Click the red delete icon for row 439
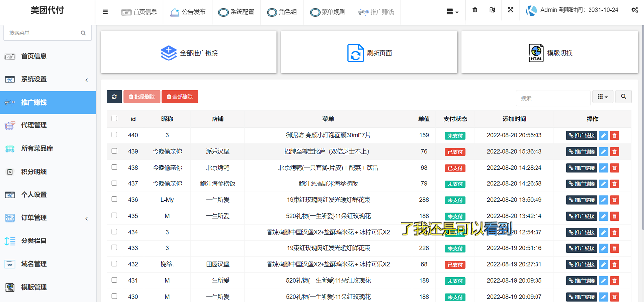The height and width of the screenshot is (302, 644). tap(614, 152)
